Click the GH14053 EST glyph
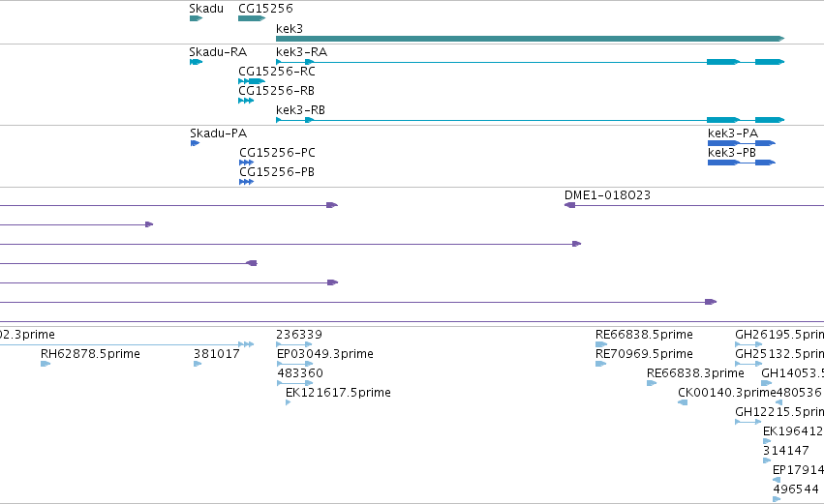This screenshot has height=504, width=824. pyautogui.click(x=767, y=383)
